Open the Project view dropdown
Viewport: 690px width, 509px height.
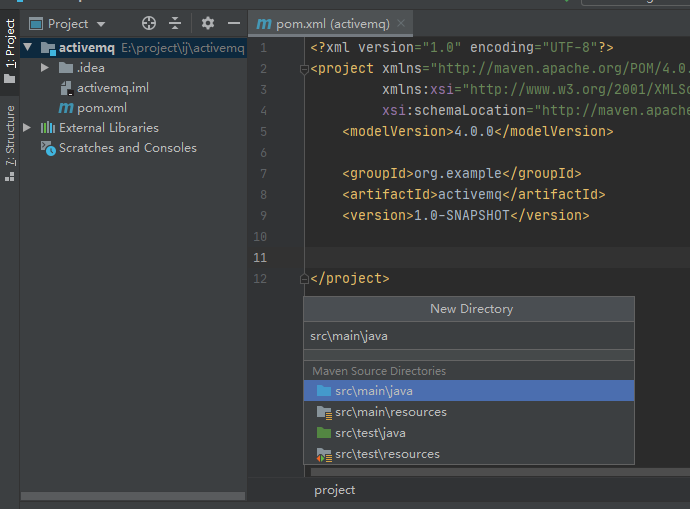coord(100,24)
